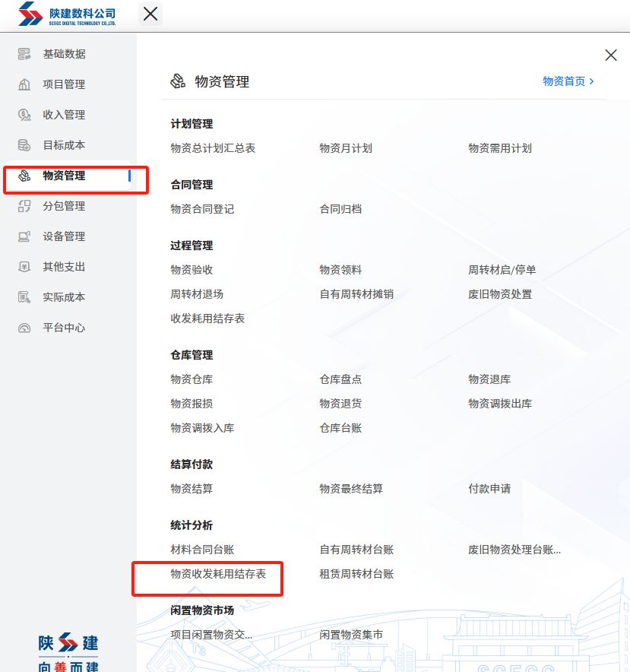Screen dimensions: 630x672
Task: Click the 其他支出 sidebar icon
Action: [x=24, y=267]
